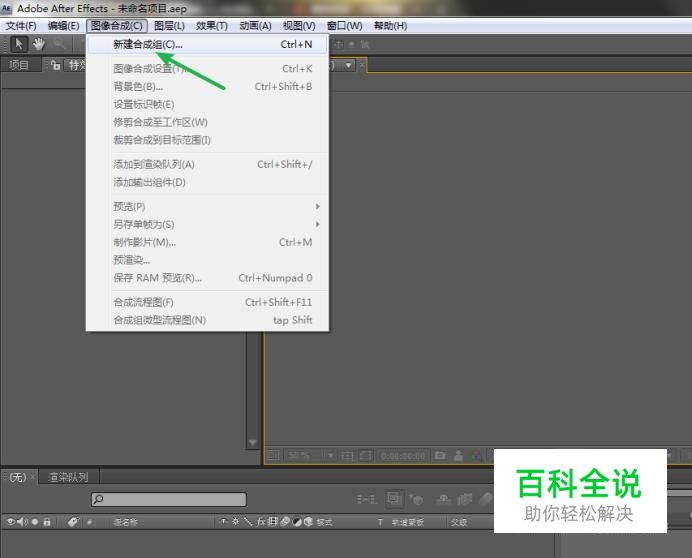The image size is (692, 558).
Task: Click the timeline layer search field
Action: (169, 499)
